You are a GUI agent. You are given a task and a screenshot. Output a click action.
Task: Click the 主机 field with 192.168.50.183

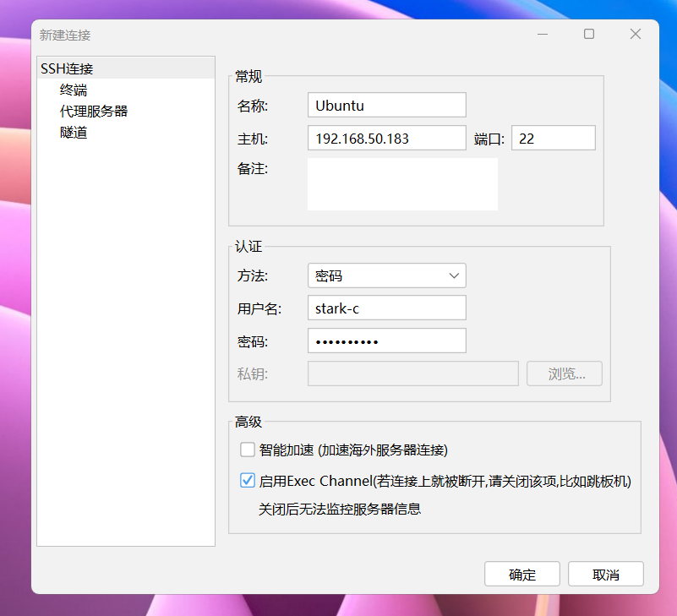point(387,138)
